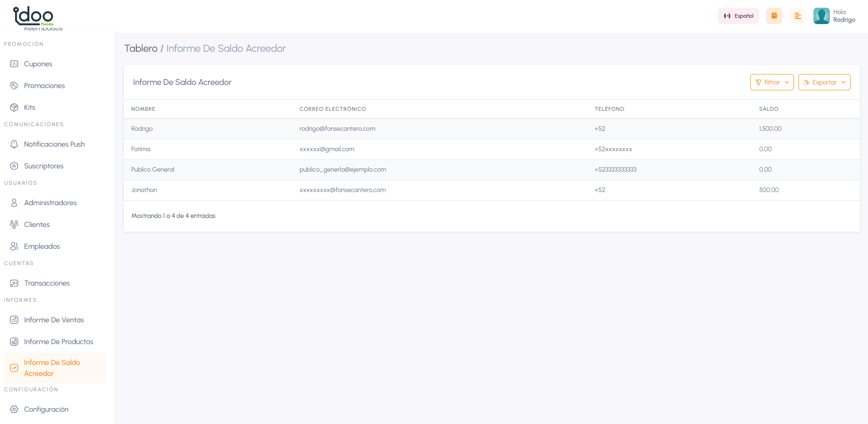Viewport: 868px width, 424px height.
Task: Open the Filtrar dropdown
Action: [x=772, y=82]
